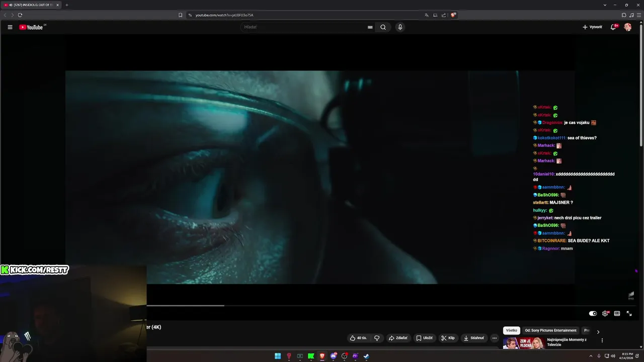Image resolution: width=644 pixels, height=362 pixels.
Task: Open Brave Shields lion icon
Action: (453, 15)
